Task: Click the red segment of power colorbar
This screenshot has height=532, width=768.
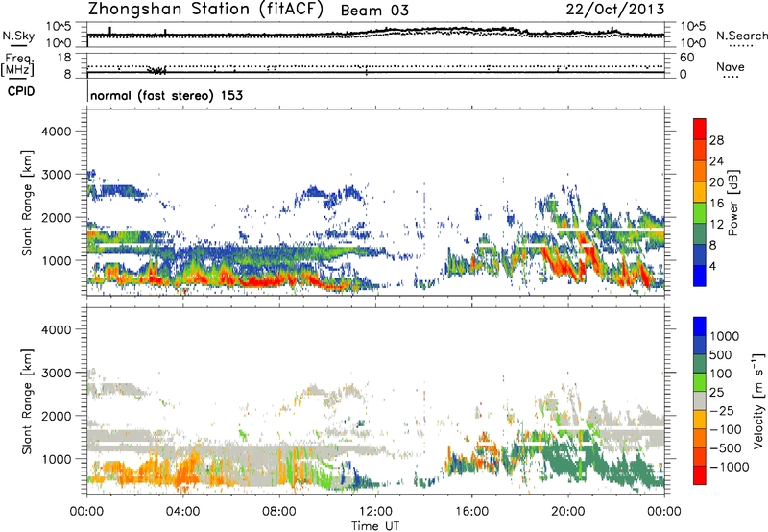Action: pos(700,130)
